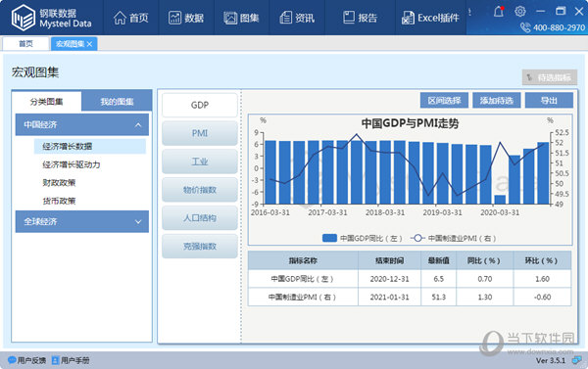Viewport: 588px width, 369px height.
Task: Click the 结束时间 column header
Action: point(389,260)
